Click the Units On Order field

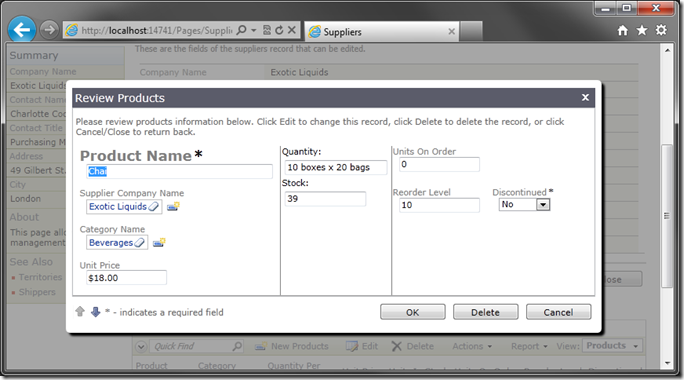(439, 164)
